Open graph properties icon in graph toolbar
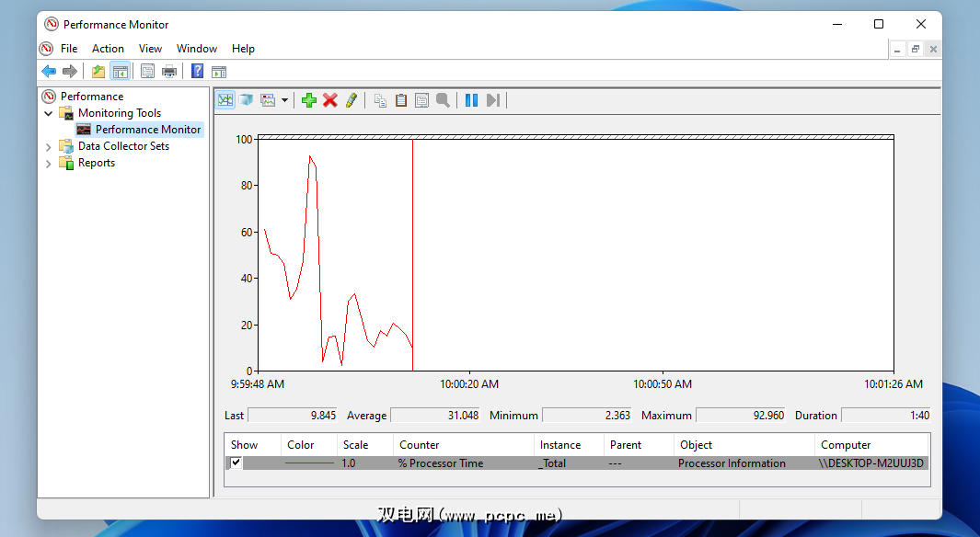The width and height of the screenshot is (980, 537). point(421,100)
